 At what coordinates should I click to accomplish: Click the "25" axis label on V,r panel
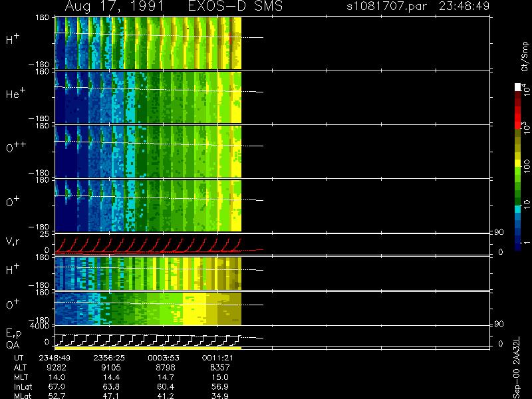tap(45, 234)
